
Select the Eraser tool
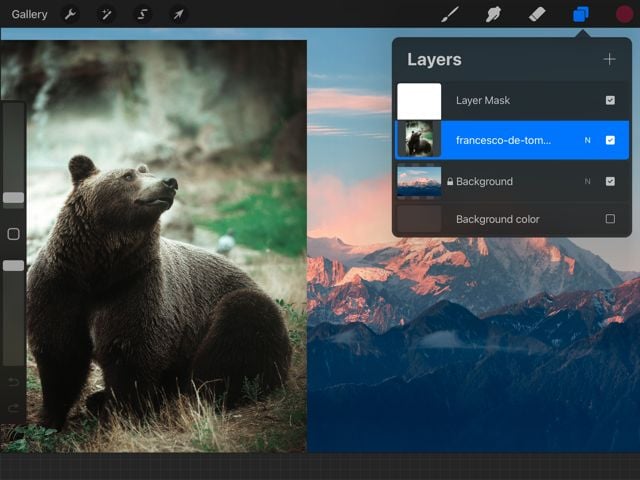click(536, 14)
